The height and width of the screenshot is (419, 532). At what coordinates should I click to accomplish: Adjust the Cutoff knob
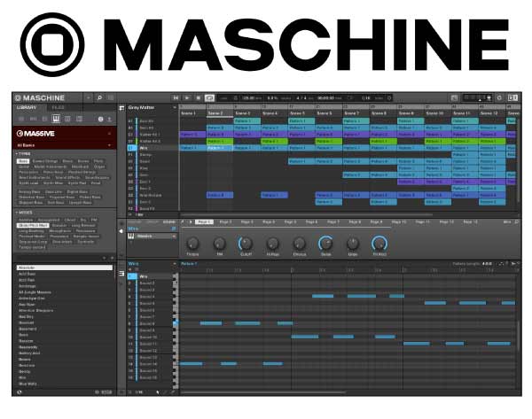246,244
